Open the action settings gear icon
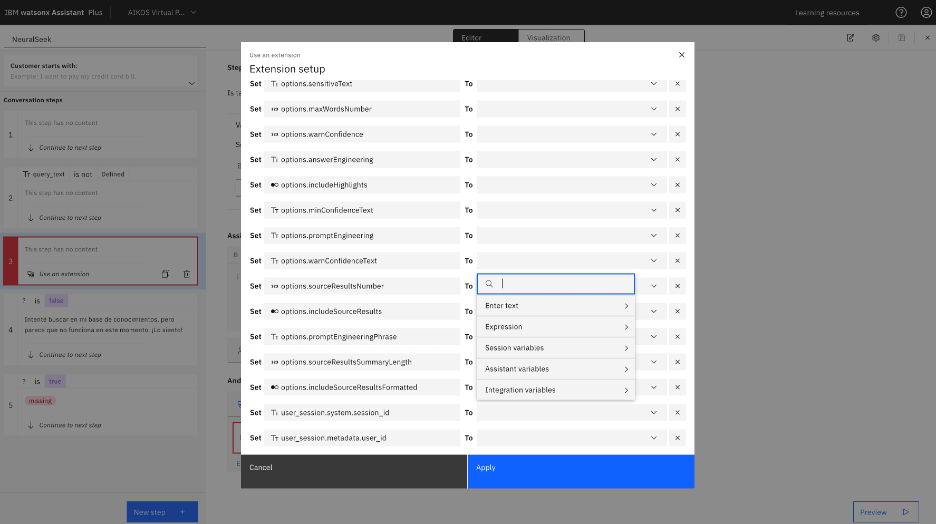The width and height of the screenshot is (936, 524). point(876,38)
